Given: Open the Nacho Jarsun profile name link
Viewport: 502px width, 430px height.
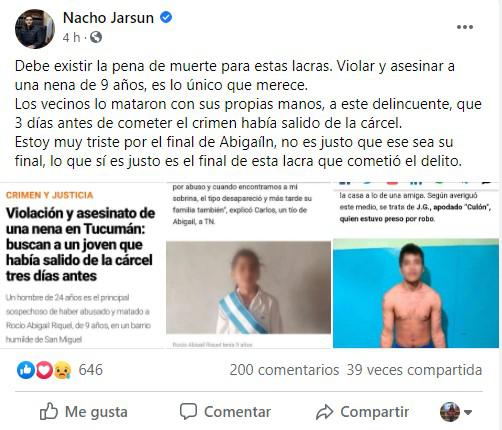Looking at the screenshot, I should click(108, 18).
